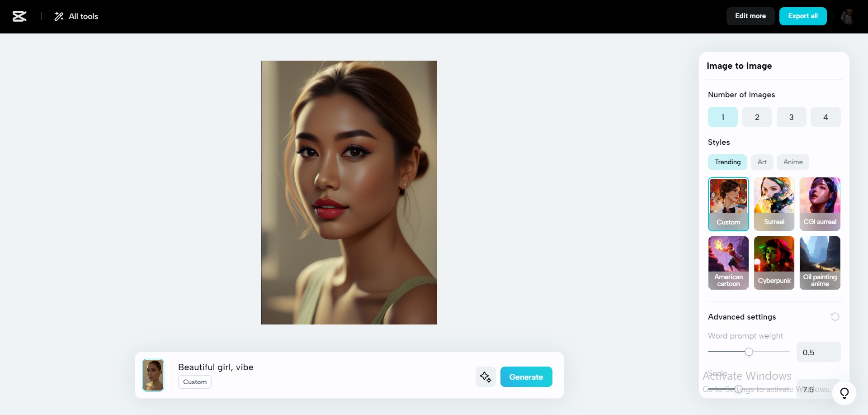Select the Cyberpunk style thumbnail
Viewport: 868px width, 415px height.
point(774,263)
